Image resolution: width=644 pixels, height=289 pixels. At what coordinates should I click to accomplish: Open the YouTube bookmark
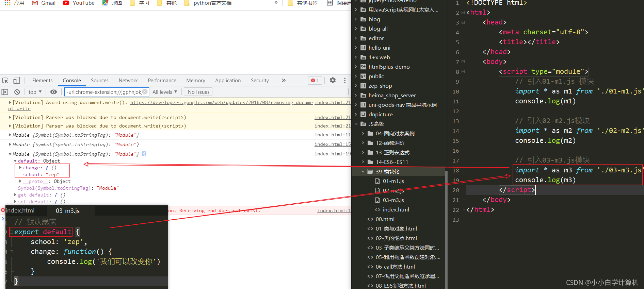(x=79, y=3)
